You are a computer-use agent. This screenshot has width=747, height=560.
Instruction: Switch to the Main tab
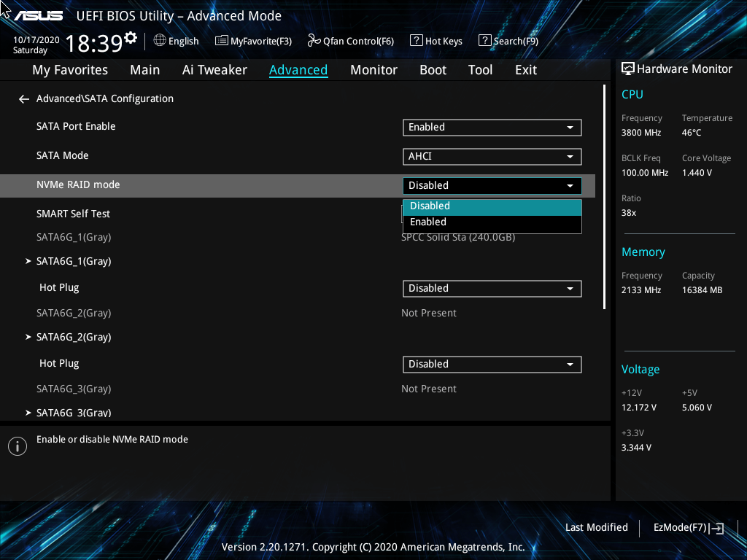point(145,70)
